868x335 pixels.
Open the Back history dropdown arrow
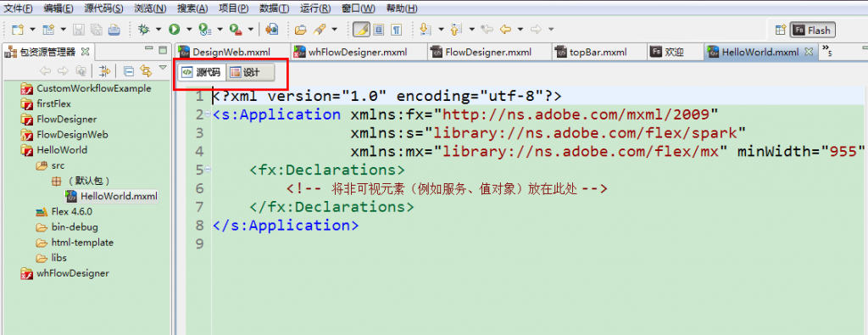520,30
